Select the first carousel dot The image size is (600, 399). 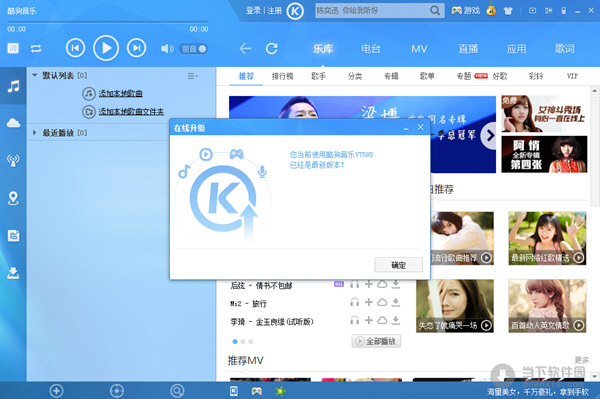click(x=235, y=342)
